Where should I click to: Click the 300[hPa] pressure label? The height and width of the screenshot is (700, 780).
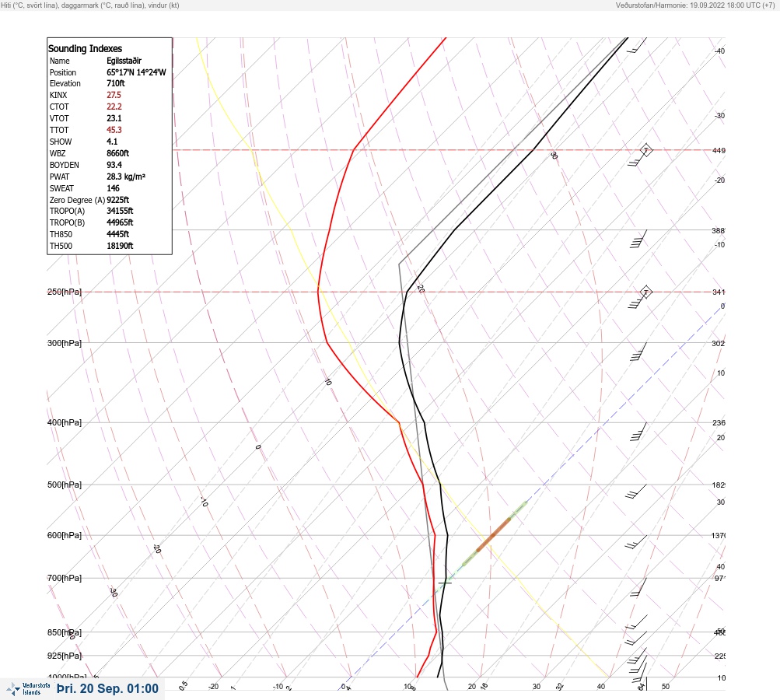click(x=65, y=343)
